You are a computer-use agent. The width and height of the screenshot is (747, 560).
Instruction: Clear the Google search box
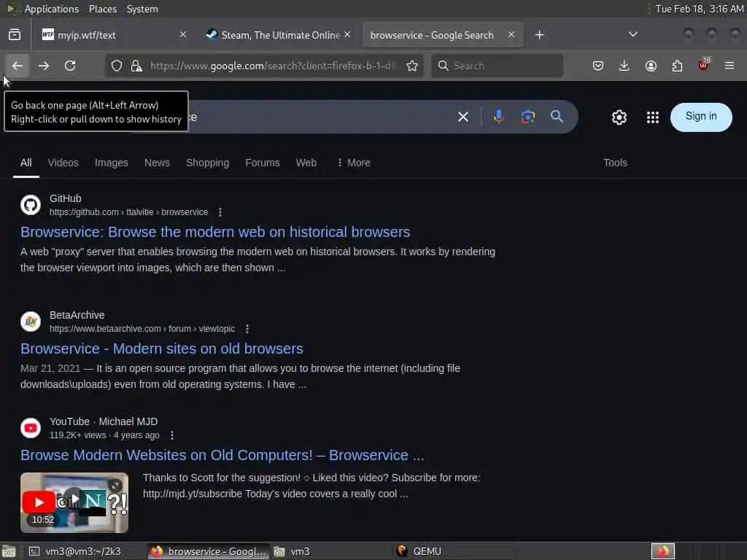tap(463, 117)
